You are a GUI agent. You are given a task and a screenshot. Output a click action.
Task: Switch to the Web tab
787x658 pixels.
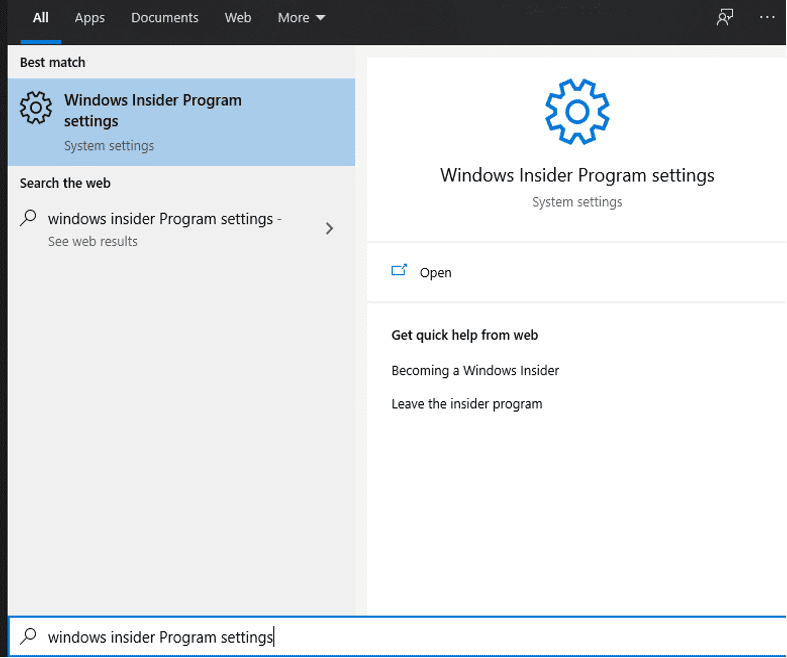tap(238, 18)
